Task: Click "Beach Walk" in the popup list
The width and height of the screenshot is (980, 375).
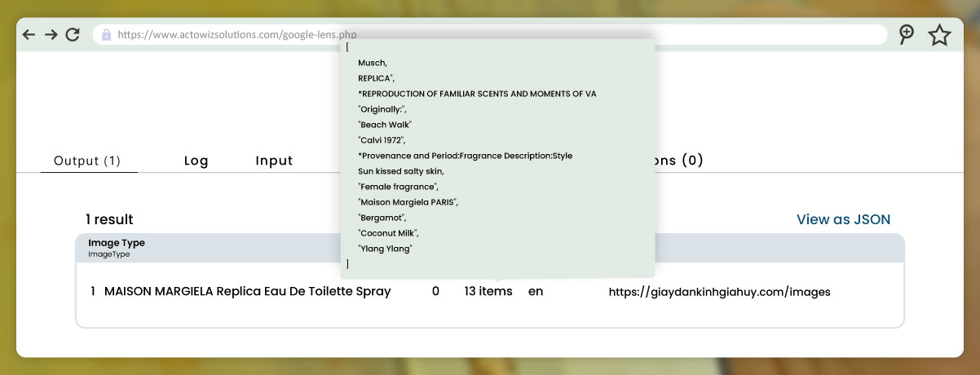Action: pyautogui.click(x=385, y=125)
